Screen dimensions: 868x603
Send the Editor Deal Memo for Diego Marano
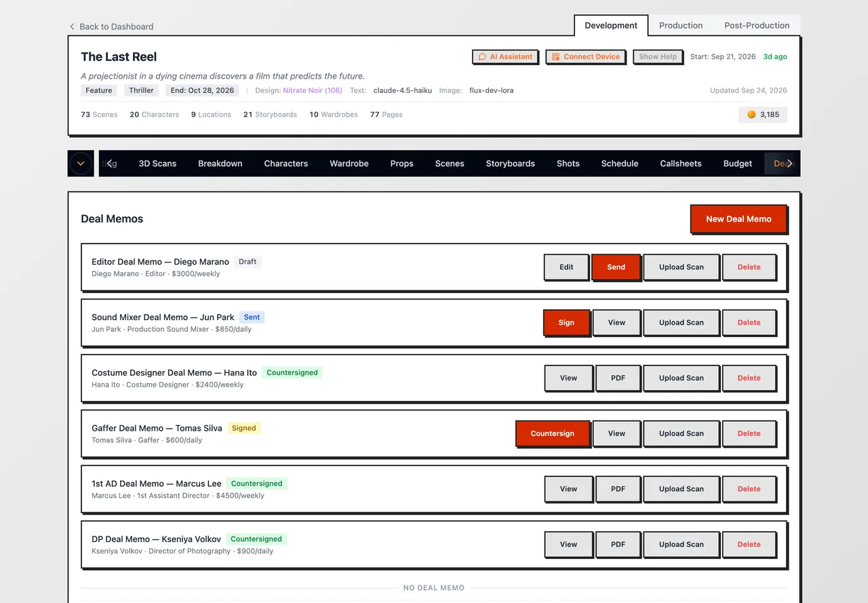coord(616,267)
